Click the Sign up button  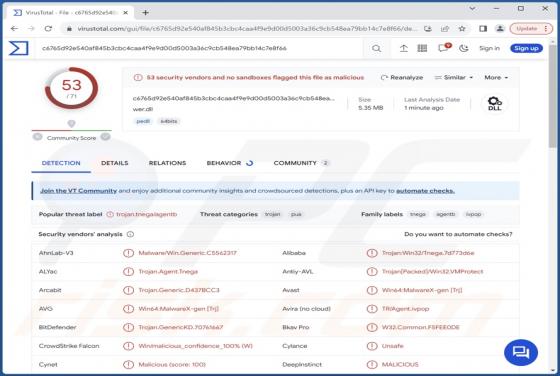point(526,48)
